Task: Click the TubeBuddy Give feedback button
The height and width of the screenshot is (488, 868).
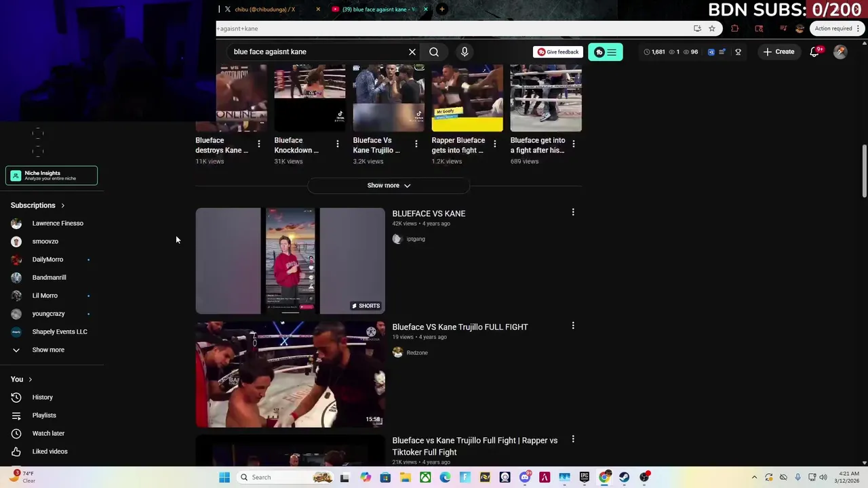Action: coord(558,52)
